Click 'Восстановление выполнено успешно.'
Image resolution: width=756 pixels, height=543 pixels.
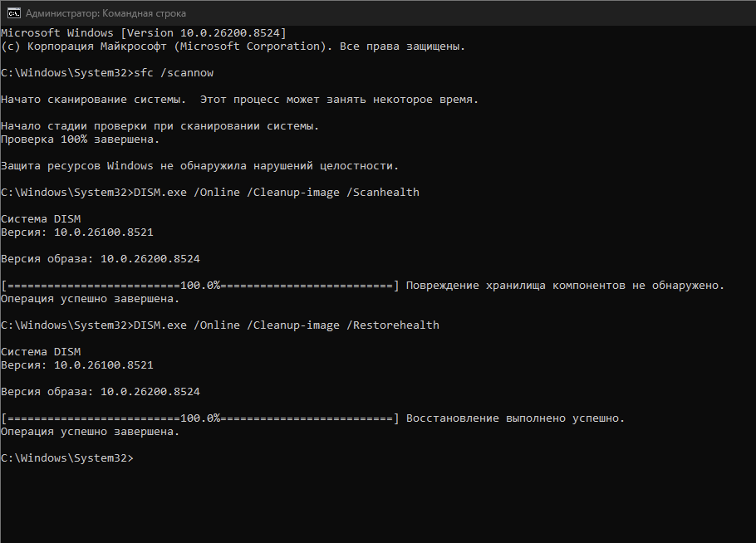click(515, 418)
